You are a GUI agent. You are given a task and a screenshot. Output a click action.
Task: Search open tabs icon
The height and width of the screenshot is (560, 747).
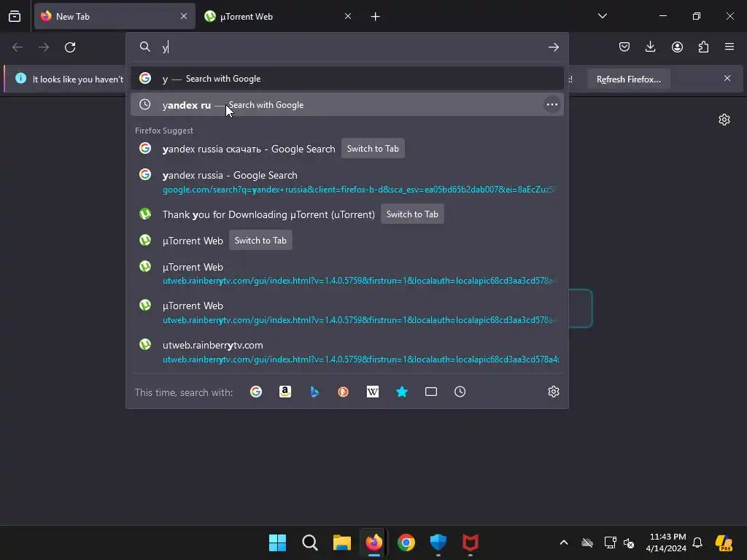point(430,392)
